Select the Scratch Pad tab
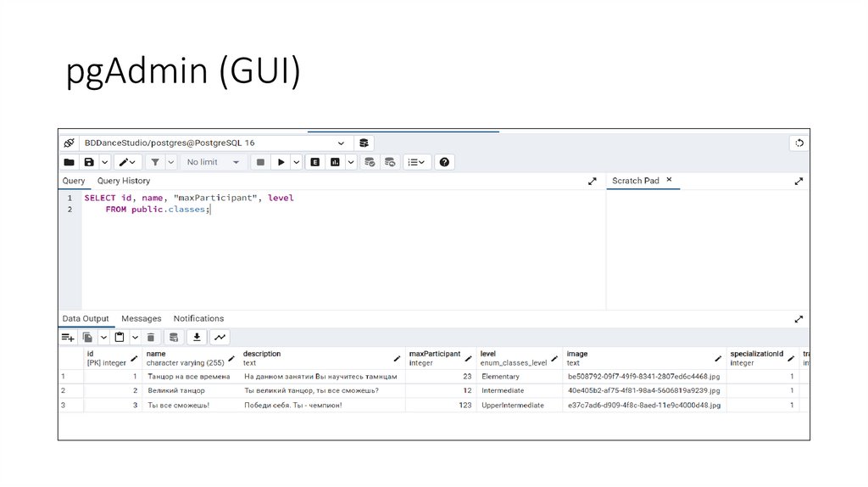 636,181
